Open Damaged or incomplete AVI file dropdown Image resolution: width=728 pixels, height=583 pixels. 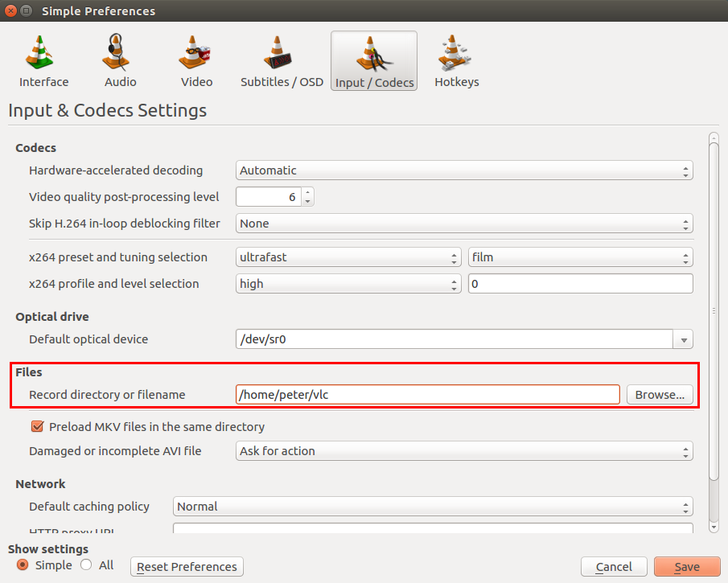pos(464,451)
